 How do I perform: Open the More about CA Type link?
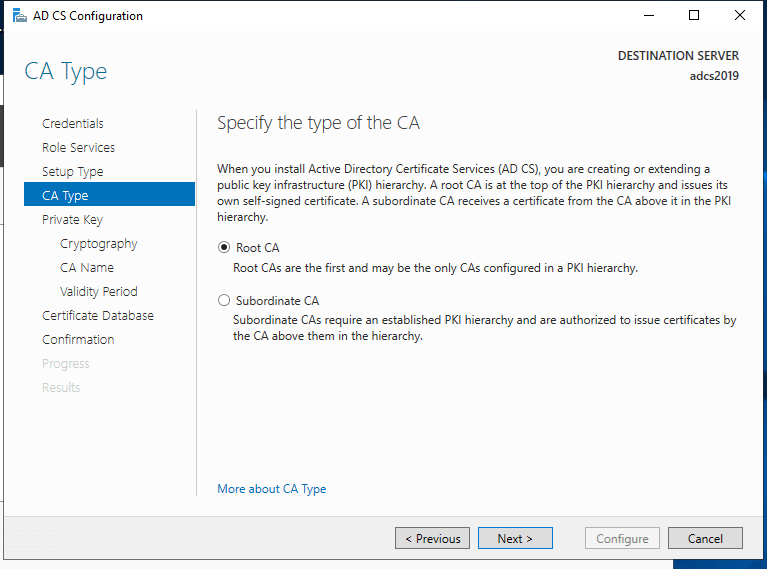[272, 489]
